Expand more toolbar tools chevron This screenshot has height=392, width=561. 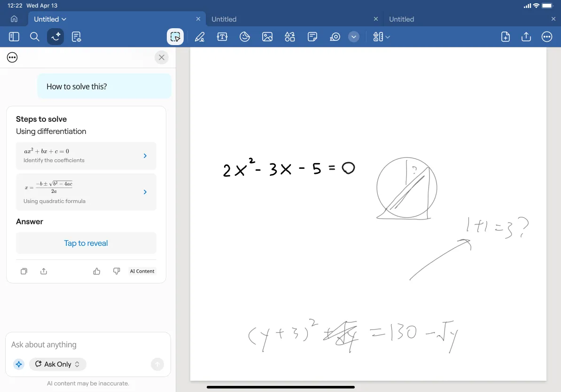(x=354, y=37)
